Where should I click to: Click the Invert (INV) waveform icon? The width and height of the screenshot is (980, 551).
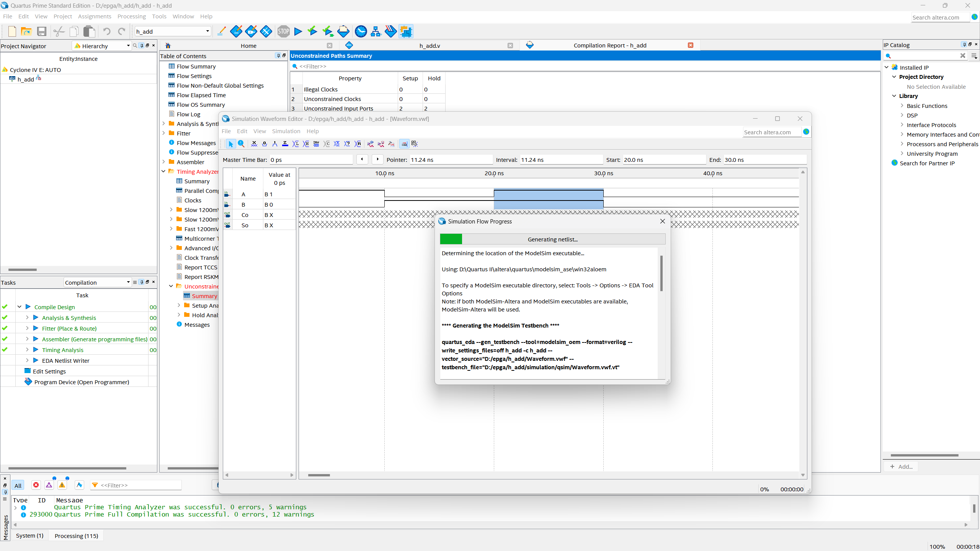[x=316, y=144]
